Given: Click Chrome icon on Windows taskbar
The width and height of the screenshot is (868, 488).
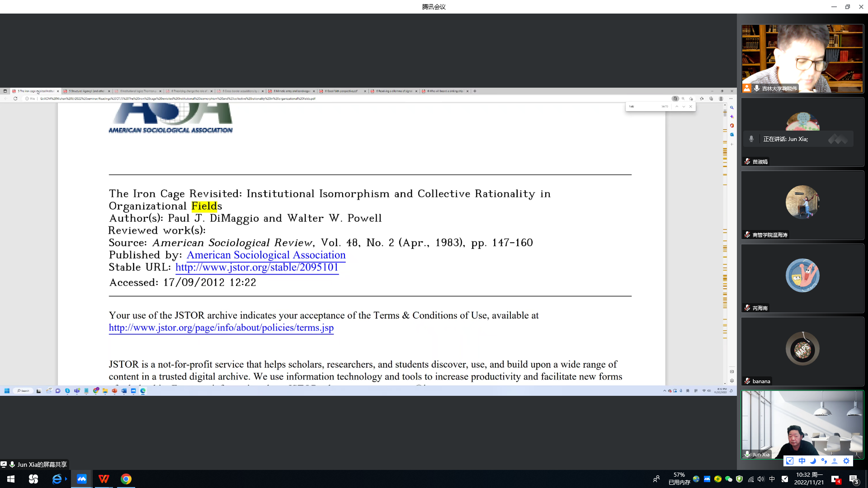Looking at the screenshot, I should click(x=126, y=479).
